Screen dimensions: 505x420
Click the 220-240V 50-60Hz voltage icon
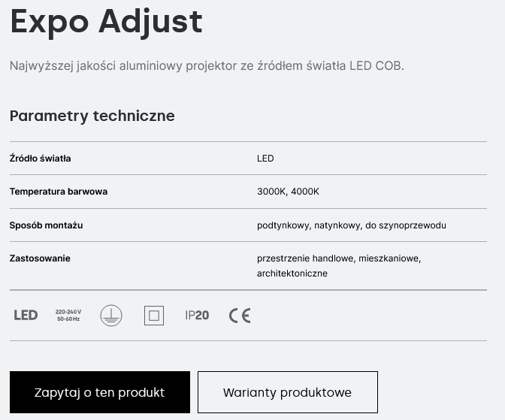click(68, 316)
